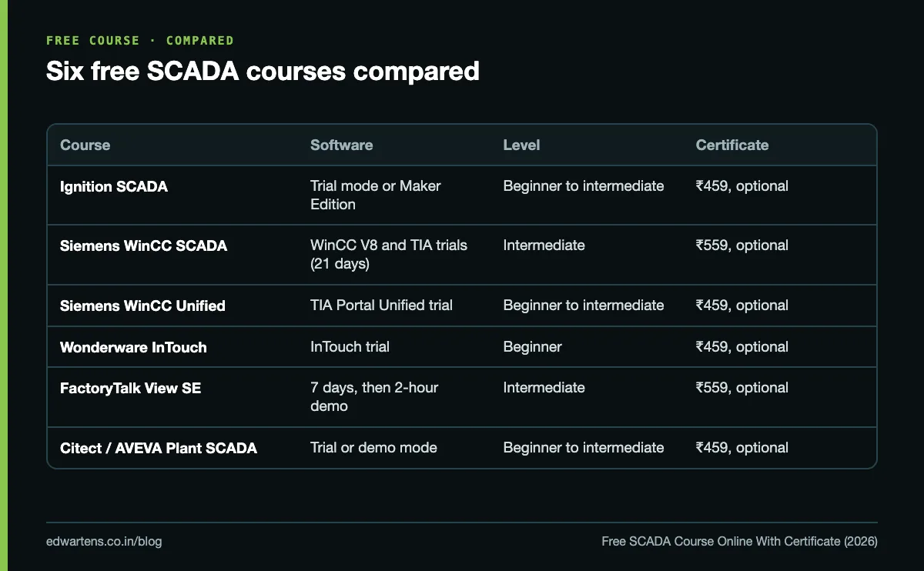This screenshot has height=571, width=924.
Task: Click the 'InTouch trial' cell
Action: point(350,346)
